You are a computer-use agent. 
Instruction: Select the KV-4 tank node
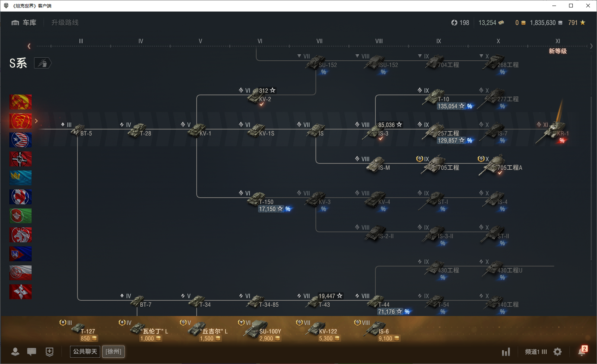point(374,201)
